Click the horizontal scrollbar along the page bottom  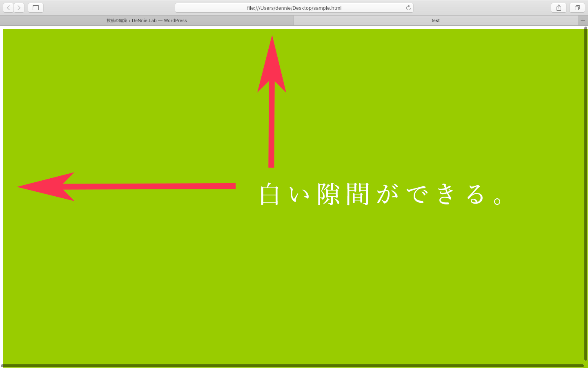[x=292, y=366]
